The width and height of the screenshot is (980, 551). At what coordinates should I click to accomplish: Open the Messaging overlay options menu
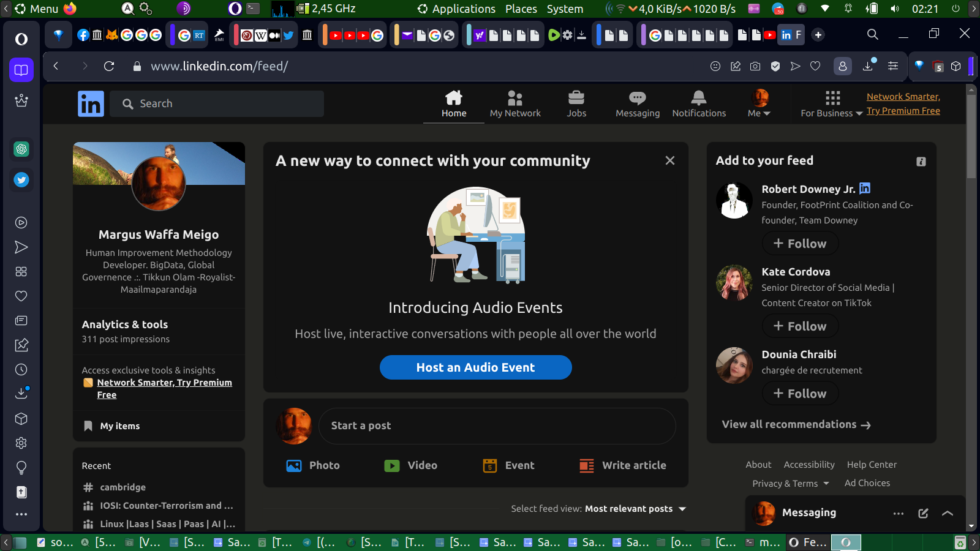[x=899, y=514]
